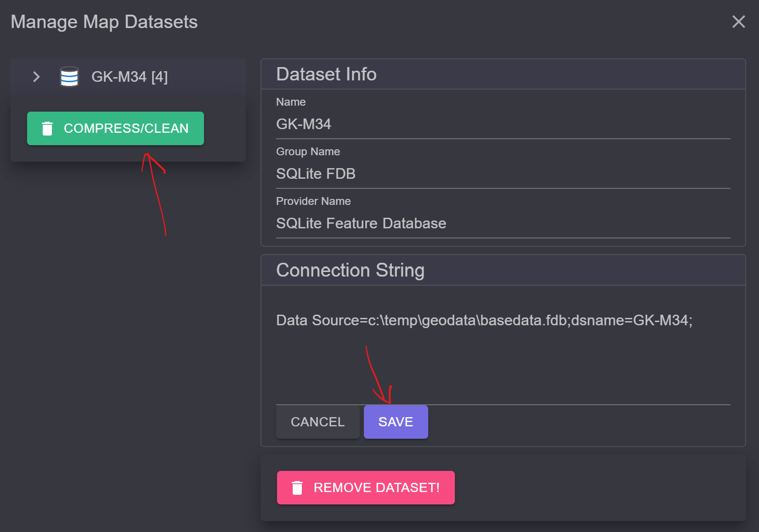Expand the GK-M34 dataset tree node
Screen dimensions: 759x532
point(36,77)
